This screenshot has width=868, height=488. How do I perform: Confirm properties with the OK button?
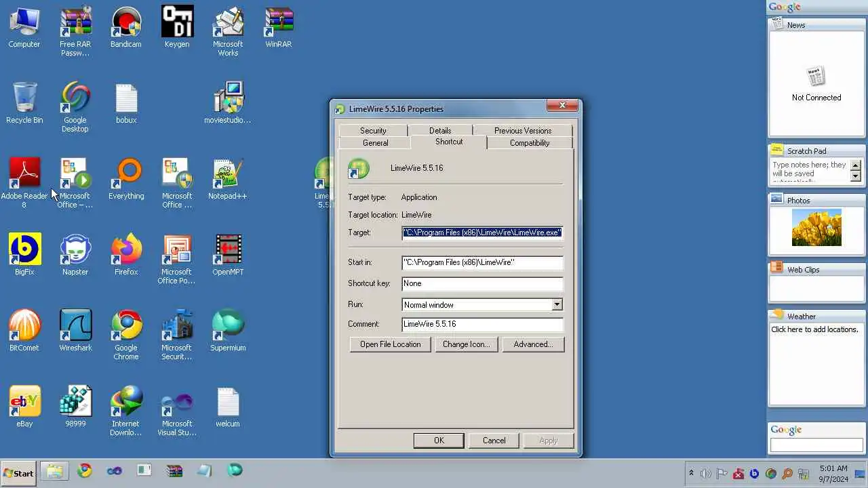pos(439,441)
